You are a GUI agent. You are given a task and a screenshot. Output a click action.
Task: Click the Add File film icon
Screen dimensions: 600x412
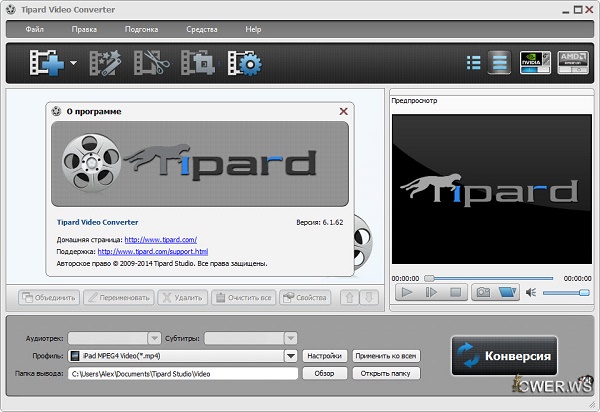pyautogui.click(x=46, y=64)
